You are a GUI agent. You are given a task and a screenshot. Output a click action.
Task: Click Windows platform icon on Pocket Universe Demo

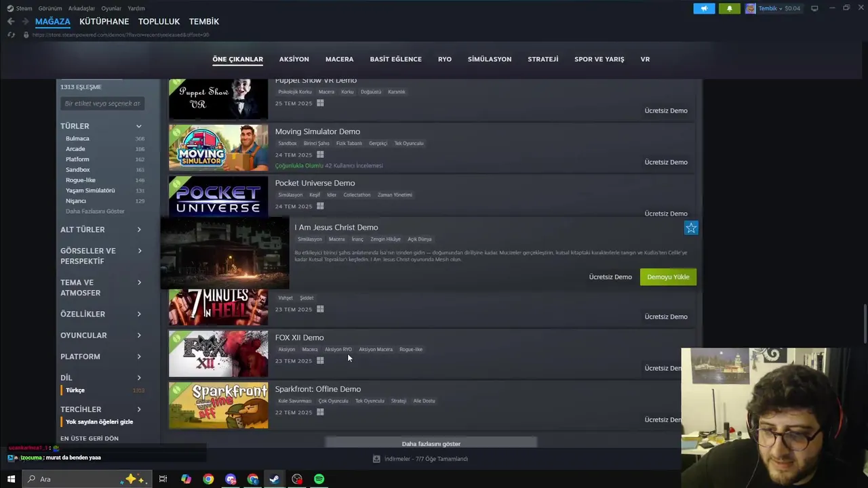tap(320, 206)
